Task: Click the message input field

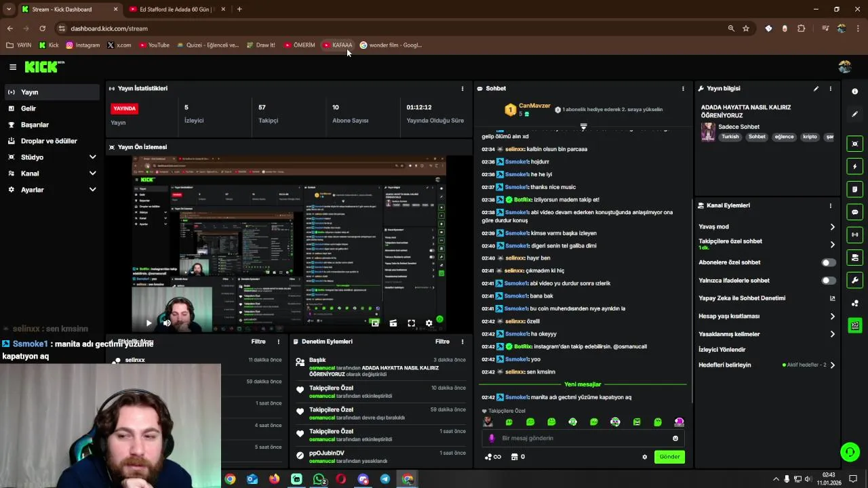Action: (583, 439)
